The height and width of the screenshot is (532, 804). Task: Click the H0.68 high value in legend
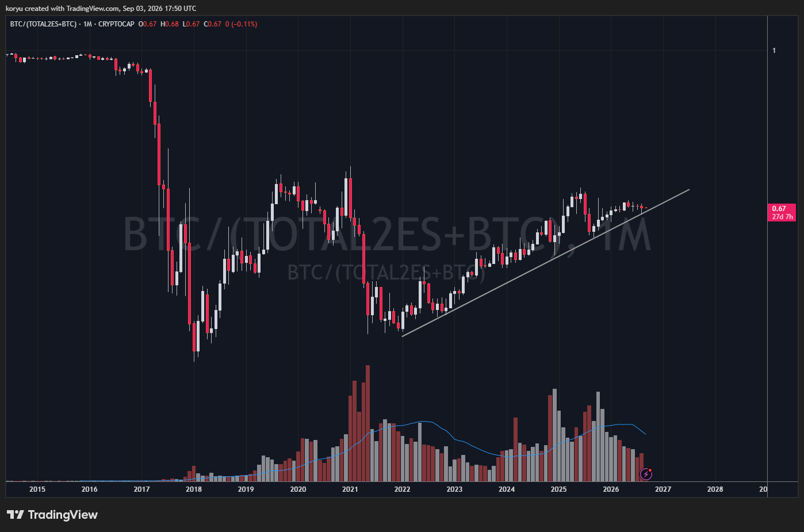pos(170,24)
